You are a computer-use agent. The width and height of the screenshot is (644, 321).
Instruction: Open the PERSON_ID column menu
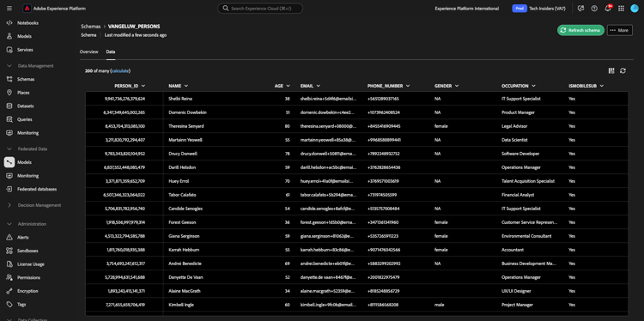pos(143,86)
